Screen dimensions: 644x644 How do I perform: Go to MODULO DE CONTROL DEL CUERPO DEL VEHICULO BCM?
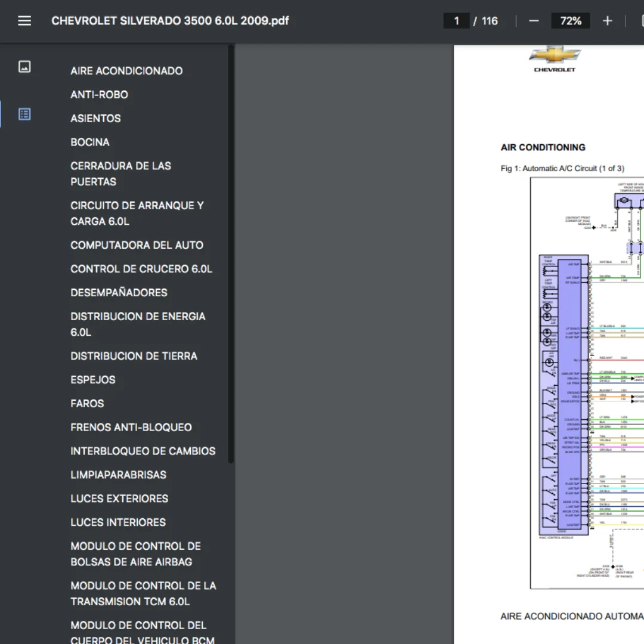pos(143,633)
